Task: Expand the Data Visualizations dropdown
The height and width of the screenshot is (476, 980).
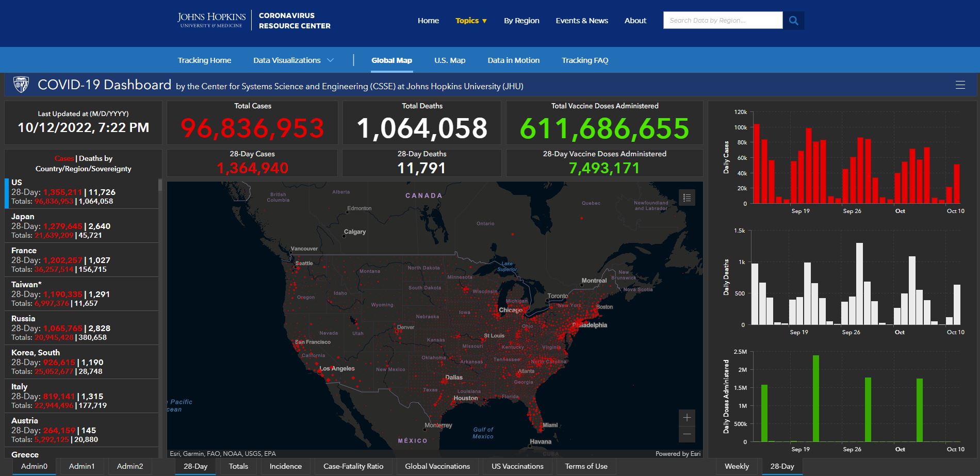Action: pos(293,60)
